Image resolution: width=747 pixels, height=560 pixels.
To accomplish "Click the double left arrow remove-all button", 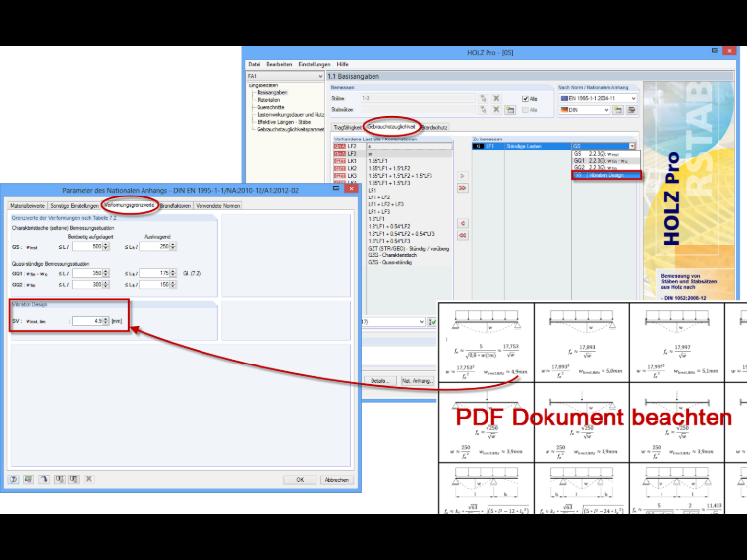I will [x=462, y=235].
